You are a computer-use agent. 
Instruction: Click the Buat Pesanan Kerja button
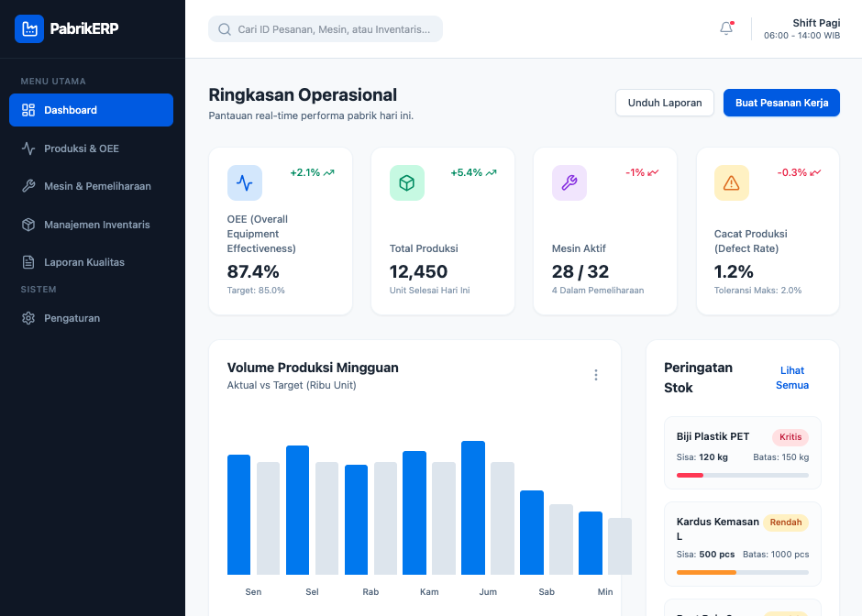[781, 103]
